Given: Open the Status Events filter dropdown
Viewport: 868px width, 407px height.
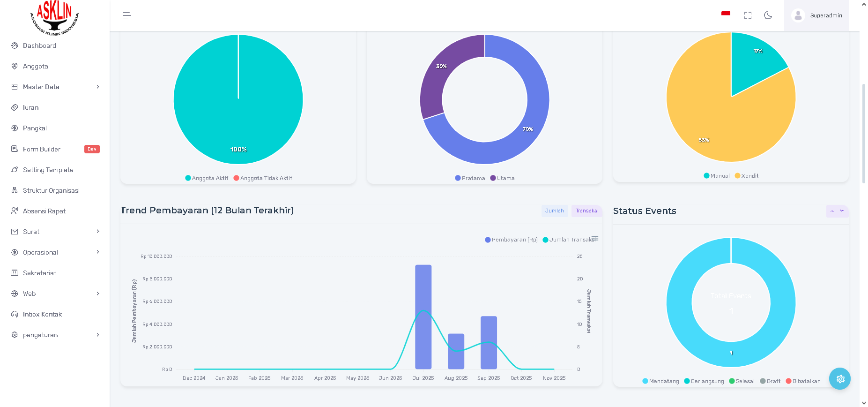Looking at the screenshot, I should 837,211.
